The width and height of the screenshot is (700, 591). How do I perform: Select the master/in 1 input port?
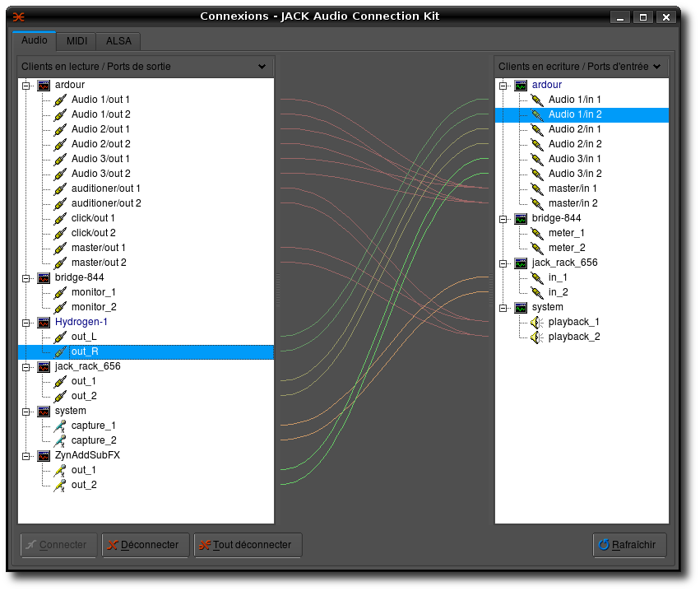click(573, 188)
